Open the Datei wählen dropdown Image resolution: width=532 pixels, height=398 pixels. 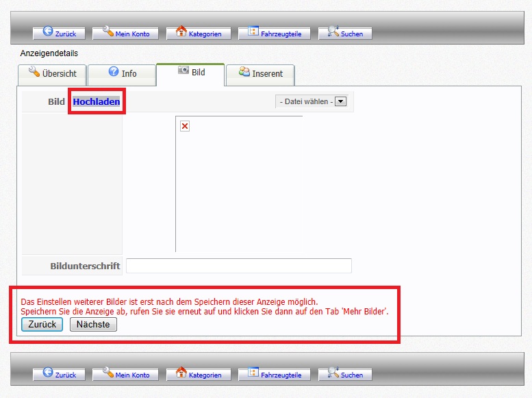tap(312, 101)
